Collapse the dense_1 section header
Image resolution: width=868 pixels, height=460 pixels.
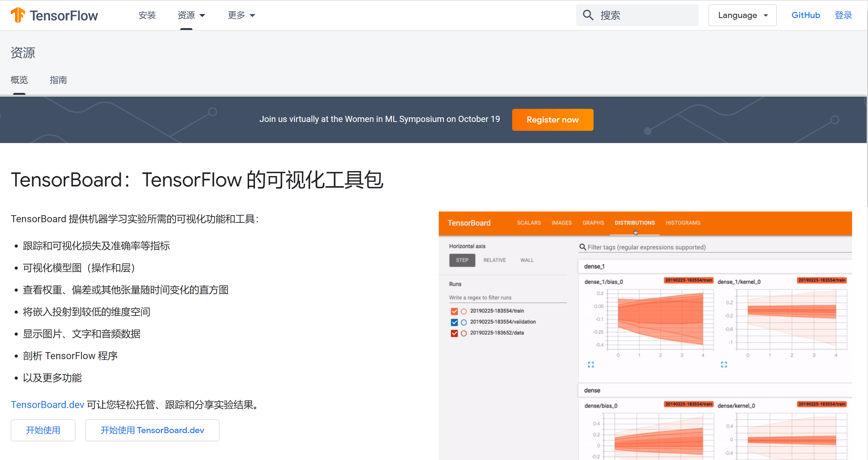715,267
